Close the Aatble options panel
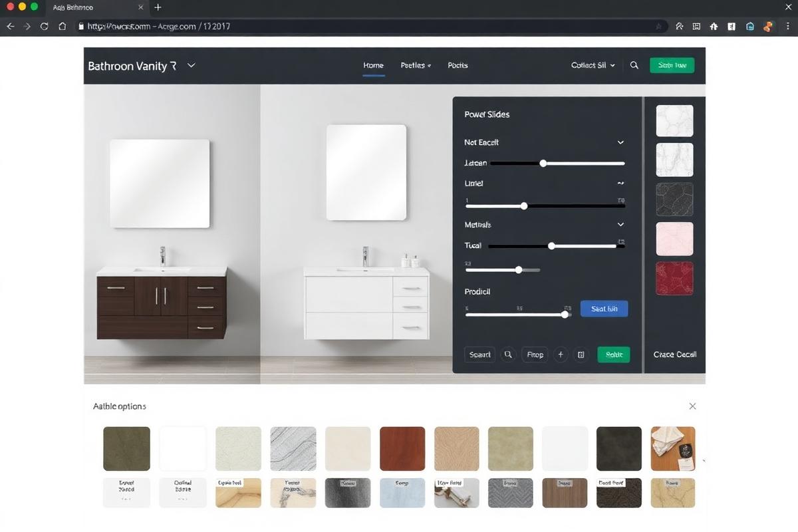Viewport: 798px width, 532px height. (x=692, y=406)
